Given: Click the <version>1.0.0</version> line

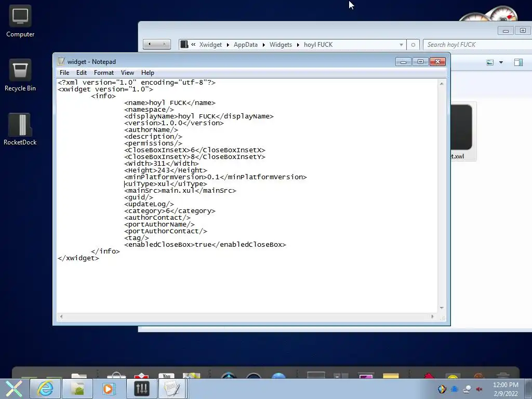Looking at the screenshot, I should tap(174, 123).
